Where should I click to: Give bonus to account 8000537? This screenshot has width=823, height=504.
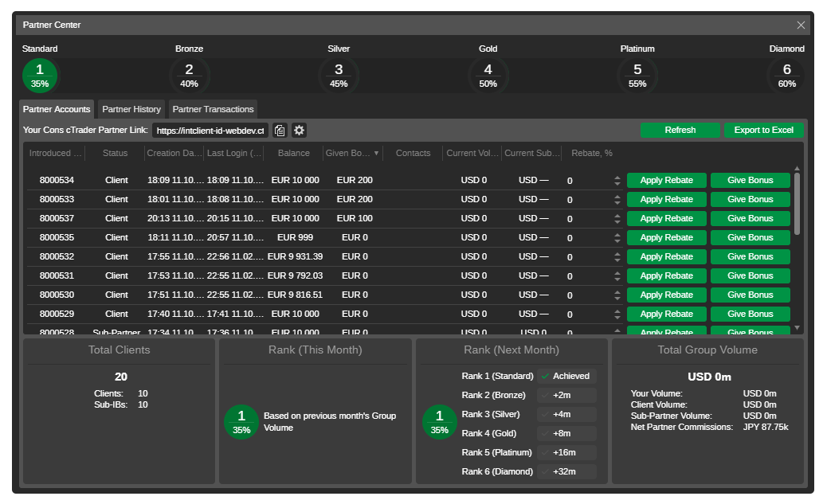(x=750, y=219)
